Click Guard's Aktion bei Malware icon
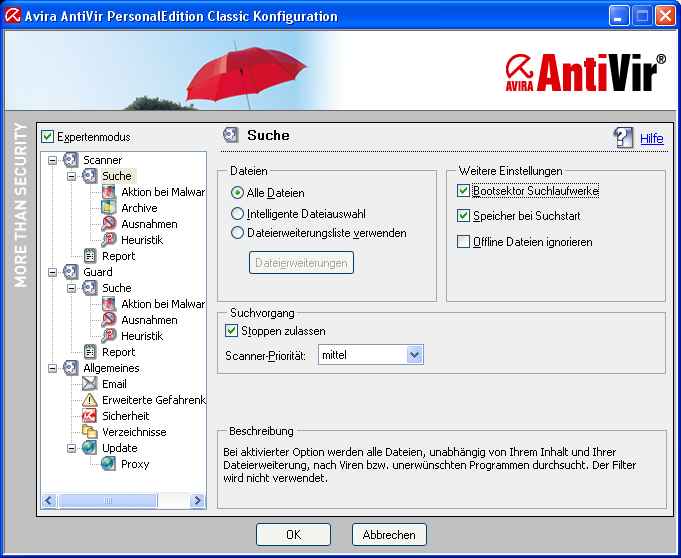 coord(109,304)
